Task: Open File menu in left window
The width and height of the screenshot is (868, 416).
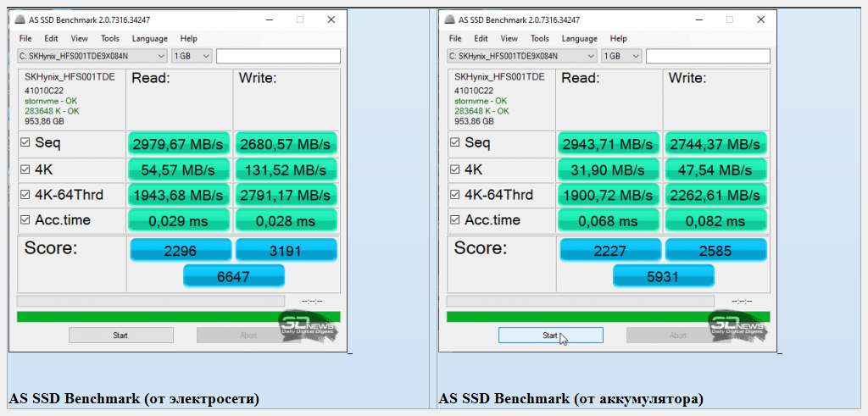Action: [x=25, y=39]
